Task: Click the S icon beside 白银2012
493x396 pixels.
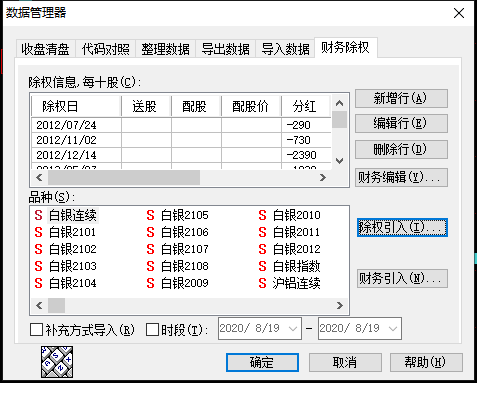Action: click(262, 249)
